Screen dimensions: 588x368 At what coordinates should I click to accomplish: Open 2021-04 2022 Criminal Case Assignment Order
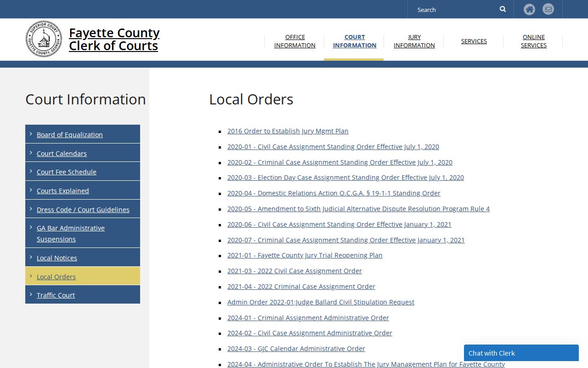pos(301,287)
